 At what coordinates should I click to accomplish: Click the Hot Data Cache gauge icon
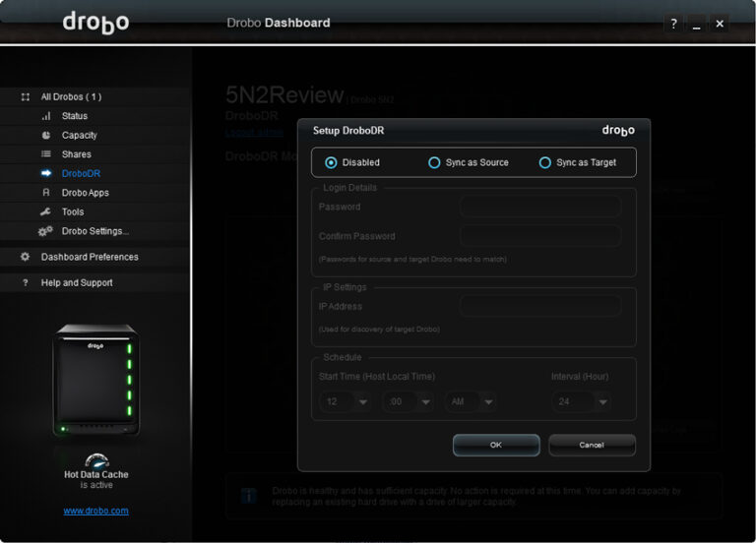[x=96, y=460]
